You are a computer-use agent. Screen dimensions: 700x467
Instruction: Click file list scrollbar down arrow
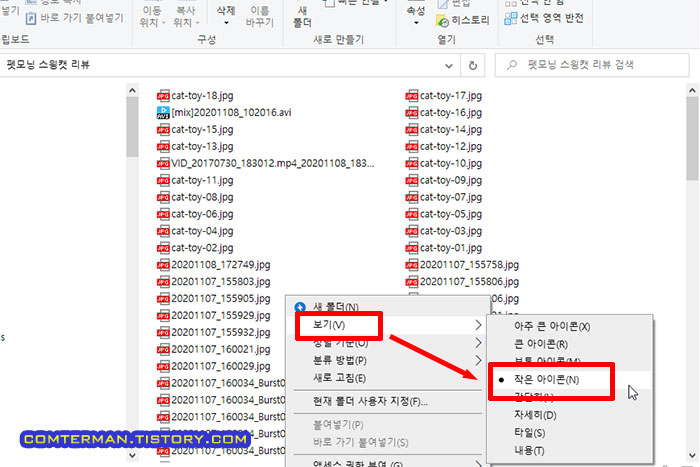[x=692, y=455]
